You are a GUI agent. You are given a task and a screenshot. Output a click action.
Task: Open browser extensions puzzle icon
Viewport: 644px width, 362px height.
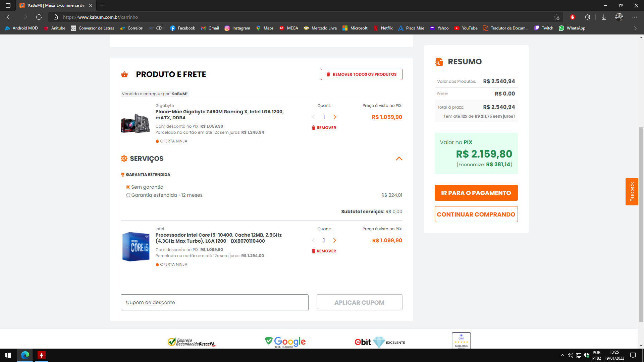tap(587, 17)
